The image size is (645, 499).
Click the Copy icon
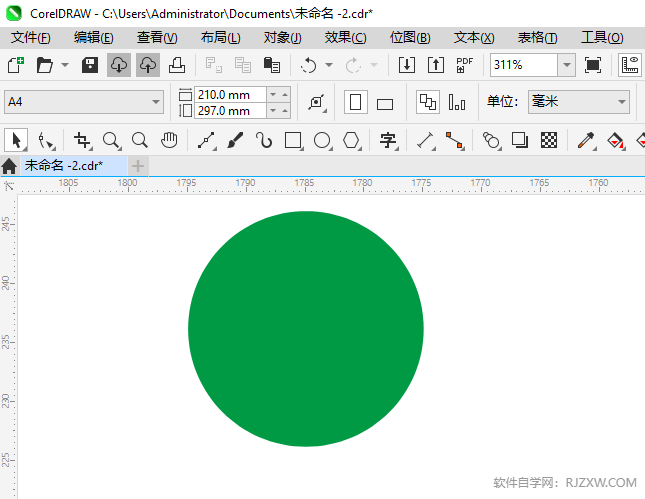pyautogui.click(x=243, y=65)
